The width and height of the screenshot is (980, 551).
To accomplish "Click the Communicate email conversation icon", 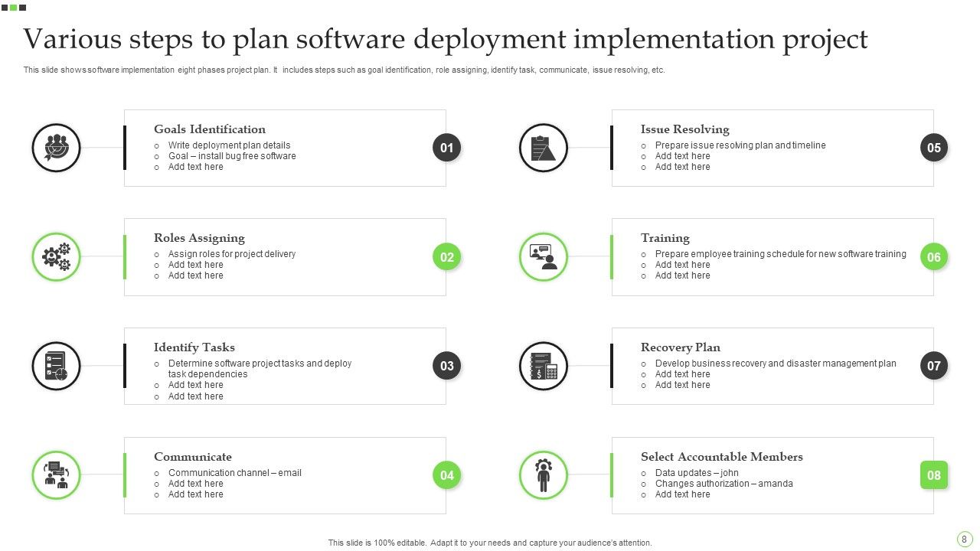I will (x=56, y=474).
